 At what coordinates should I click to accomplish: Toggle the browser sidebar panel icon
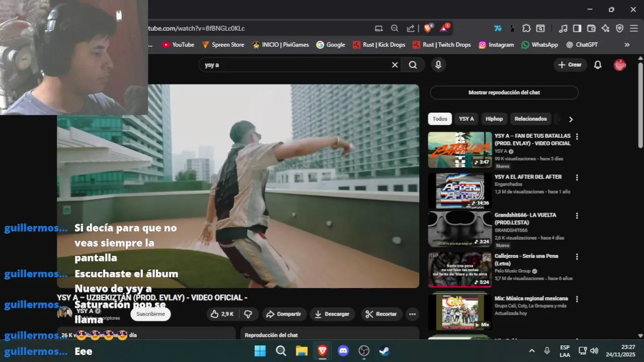tap(577, 29)
